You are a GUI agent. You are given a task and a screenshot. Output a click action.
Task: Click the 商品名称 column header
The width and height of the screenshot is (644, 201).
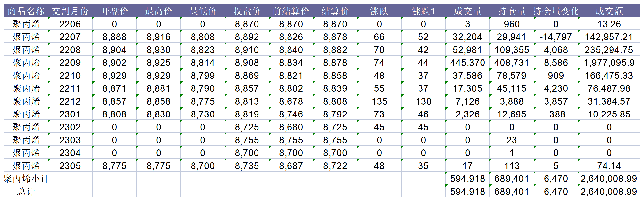click(x=26, y=11)
